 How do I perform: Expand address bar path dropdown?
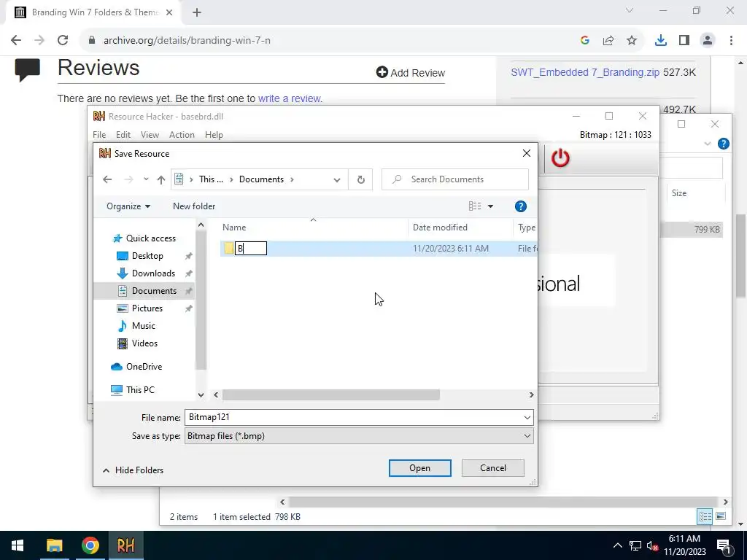(337, 179)
